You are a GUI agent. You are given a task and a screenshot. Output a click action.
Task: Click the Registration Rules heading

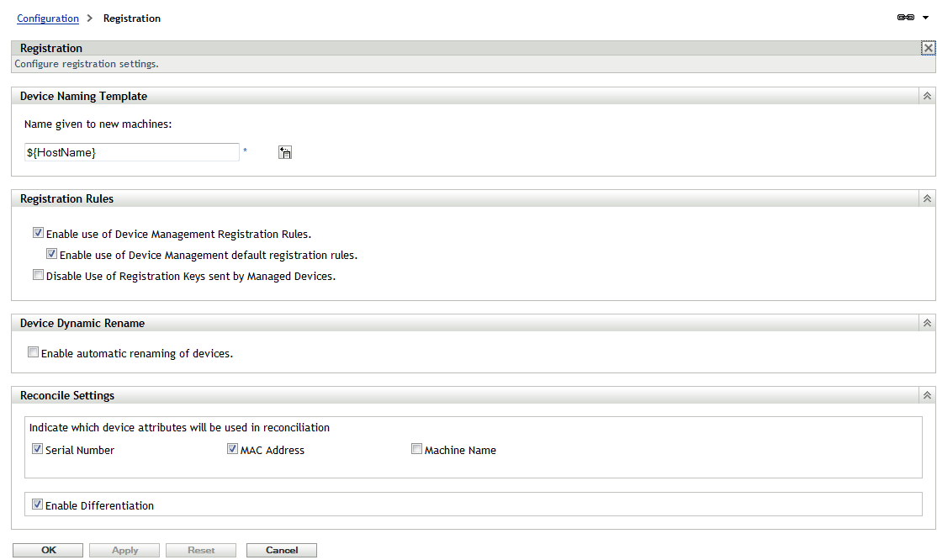(x=67, y=198)
